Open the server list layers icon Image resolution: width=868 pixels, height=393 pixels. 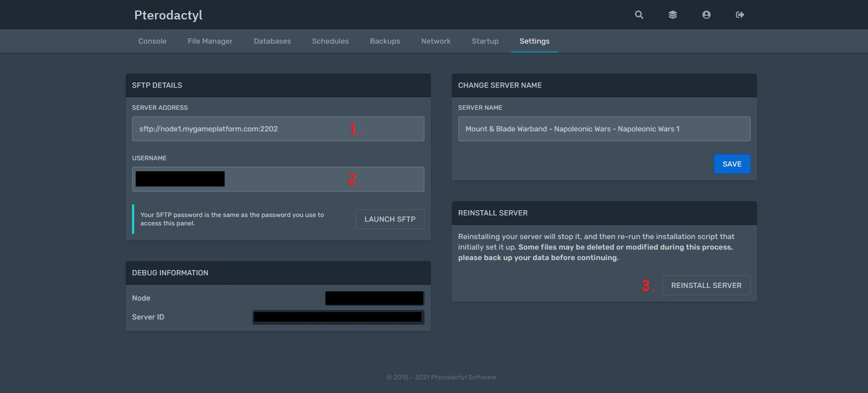pyautogui.click(x=672, y=15)
